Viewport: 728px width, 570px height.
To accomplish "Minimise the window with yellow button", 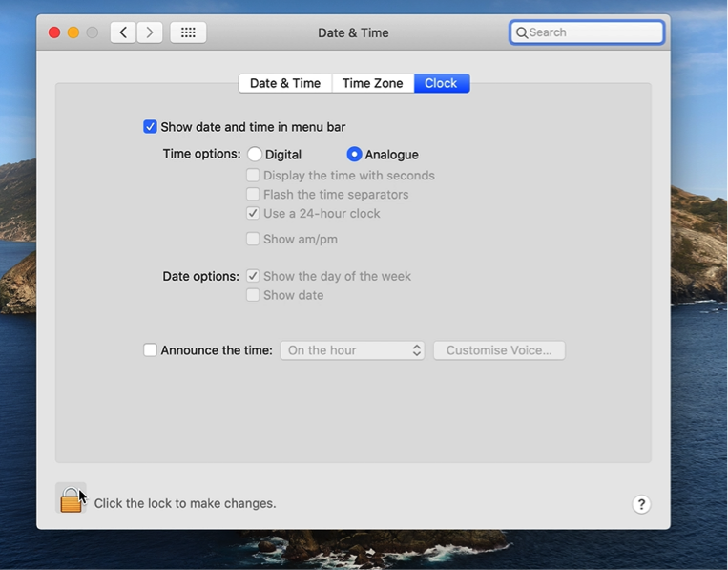I will click(x=73, y=32).
